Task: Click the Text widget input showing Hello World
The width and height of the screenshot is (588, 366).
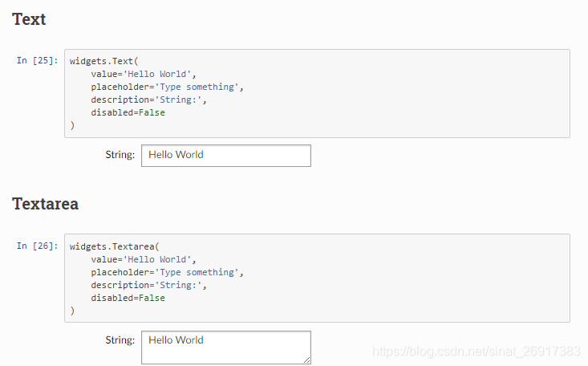Action: point(226,156)
